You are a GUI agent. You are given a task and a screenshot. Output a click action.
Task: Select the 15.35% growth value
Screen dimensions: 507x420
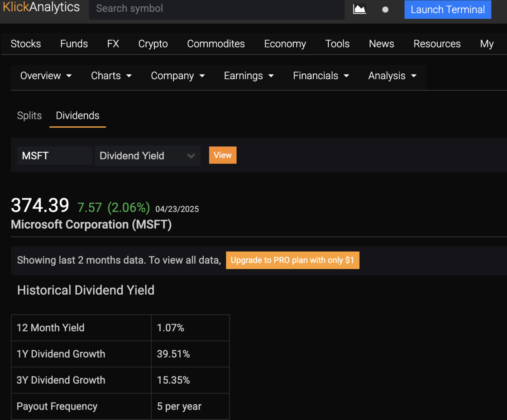[x=173, y=380]
